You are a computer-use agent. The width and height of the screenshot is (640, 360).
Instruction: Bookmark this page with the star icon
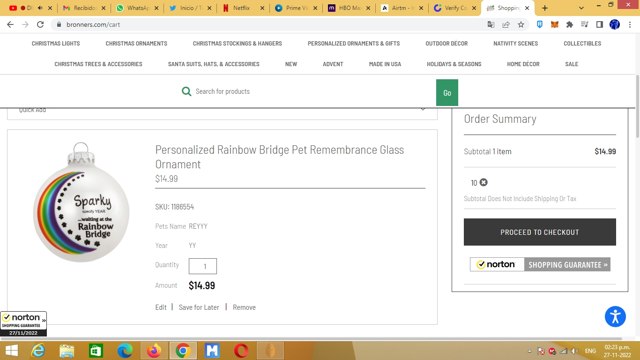click(521, 24)
